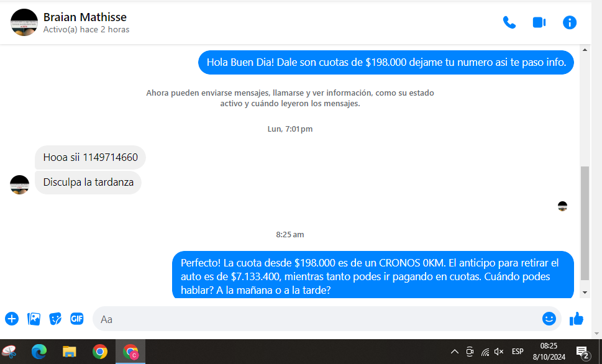This screenshot has width=602, height=364.
Task: Click chat scrollbar down arrow
Action: [585, 293]
